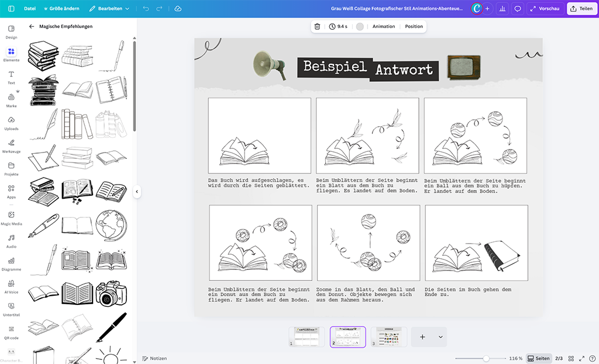The image size is (599, 364).
Task: Add a new page with plus button
Action: point(422,337)
